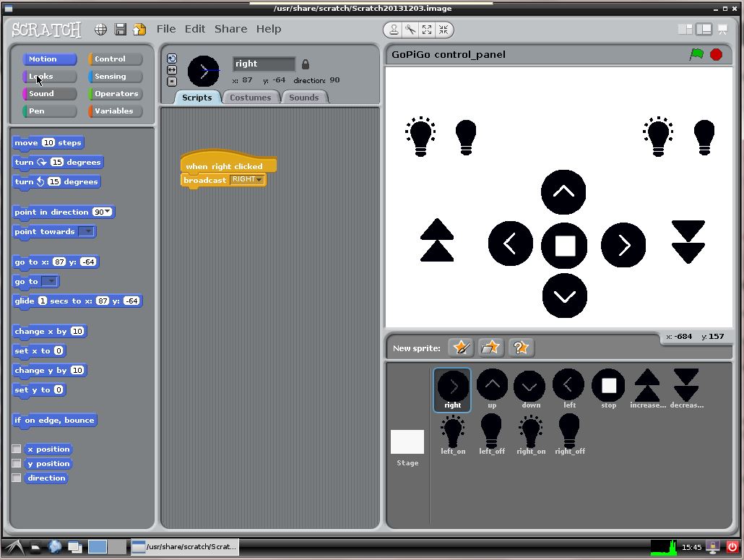Image resolution: width=744 pixels, height=560 pixels.
Task: Open the Variables block category
Action: coord(116,111)
